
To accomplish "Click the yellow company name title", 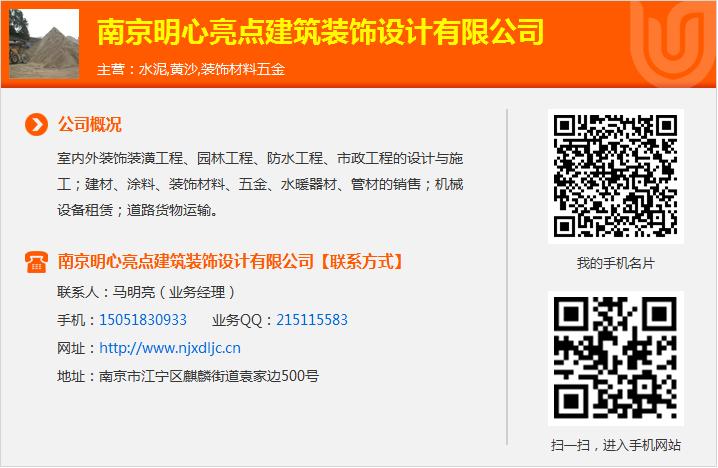I will tap(320, 32).
